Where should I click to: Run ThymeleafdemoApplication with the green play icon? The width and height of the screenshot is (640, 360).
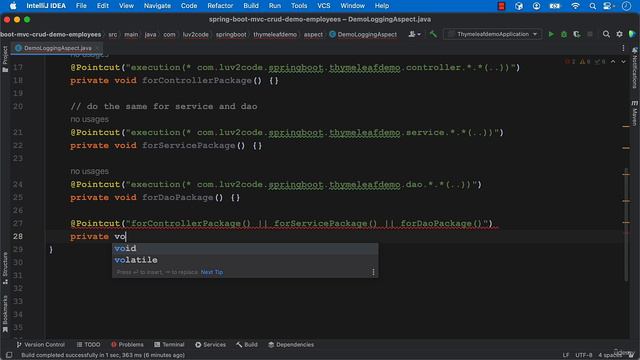(551, 34)
